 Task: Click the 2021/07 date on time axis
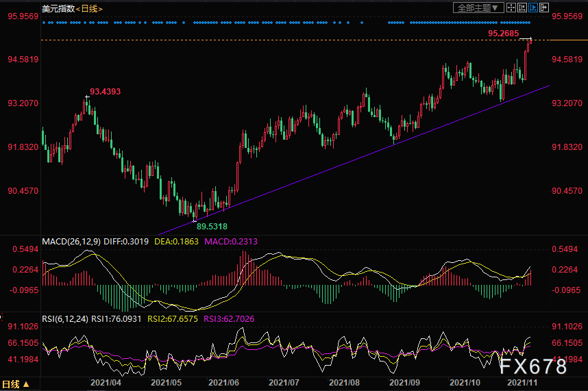[x=282, y=384]
